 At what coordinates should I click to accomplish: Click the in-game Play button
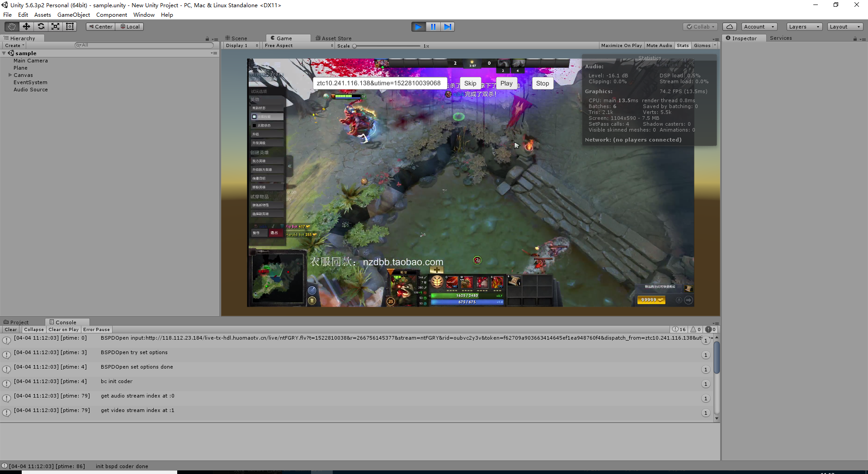pos(506,83)
